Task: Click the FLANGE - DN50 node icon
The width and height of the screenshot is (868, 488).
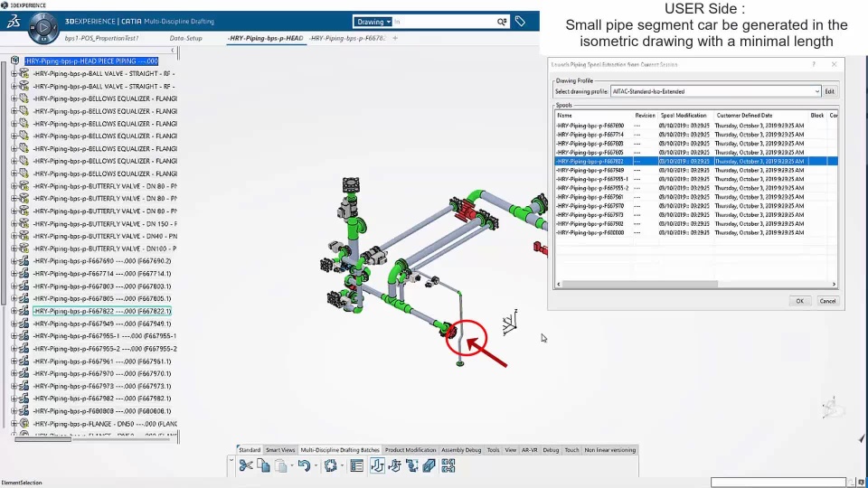Action: (x=24, y=424)
